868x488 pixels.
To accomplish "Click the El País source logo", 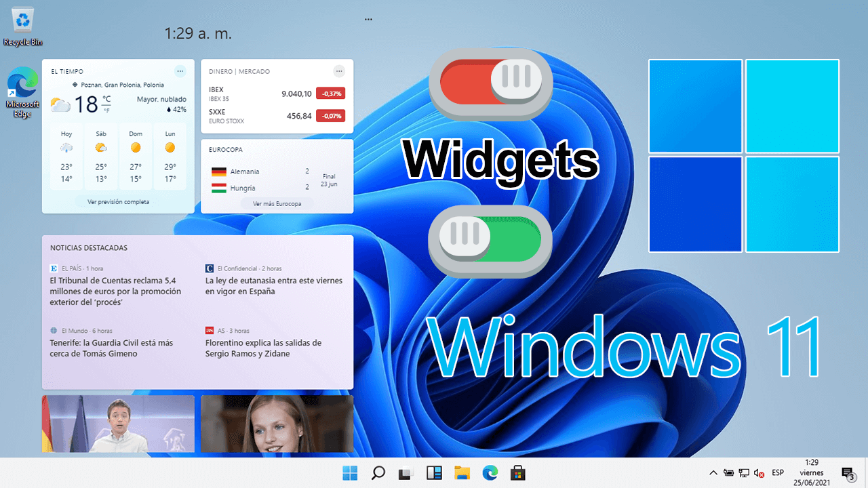I will (x=54, y=268).
